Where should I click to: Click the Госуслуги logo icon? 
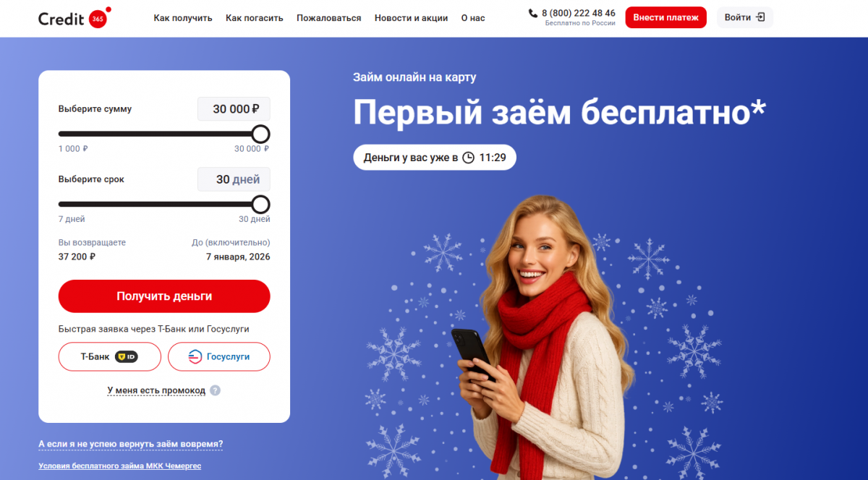[195, 356]
